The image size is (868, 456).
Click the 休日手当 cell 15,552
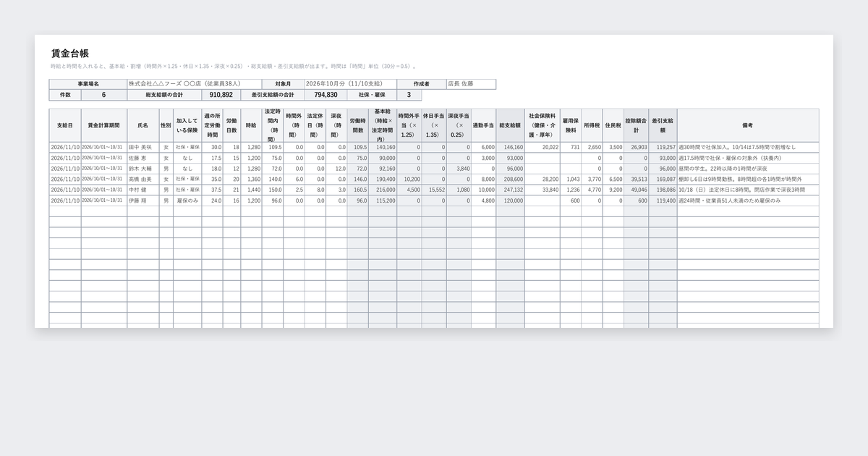[434, 190]
